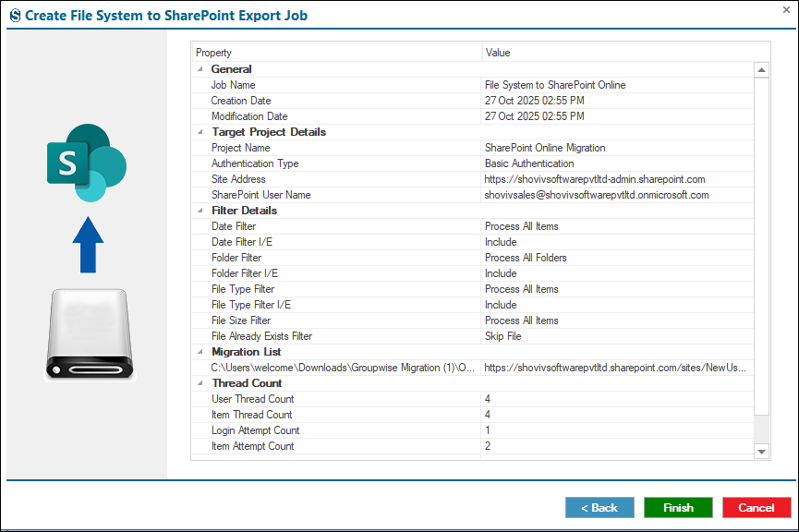Click 'SharePoint Online Migration' value
The width and height of the screenshot is (799, 532).
(x=545, y=148)
